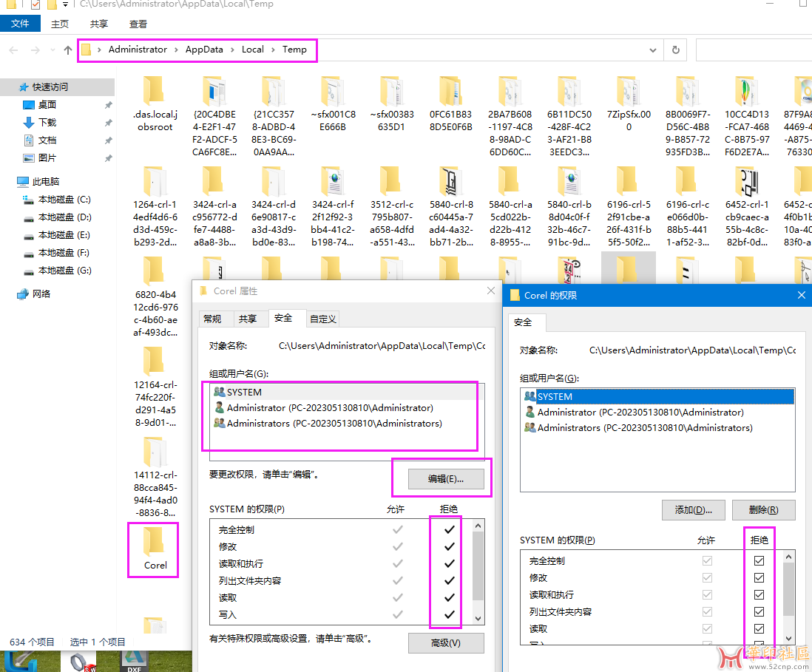
Task: Open the {20C4DBE4-E2F1-47F2 folder
Action: [214, 117]
